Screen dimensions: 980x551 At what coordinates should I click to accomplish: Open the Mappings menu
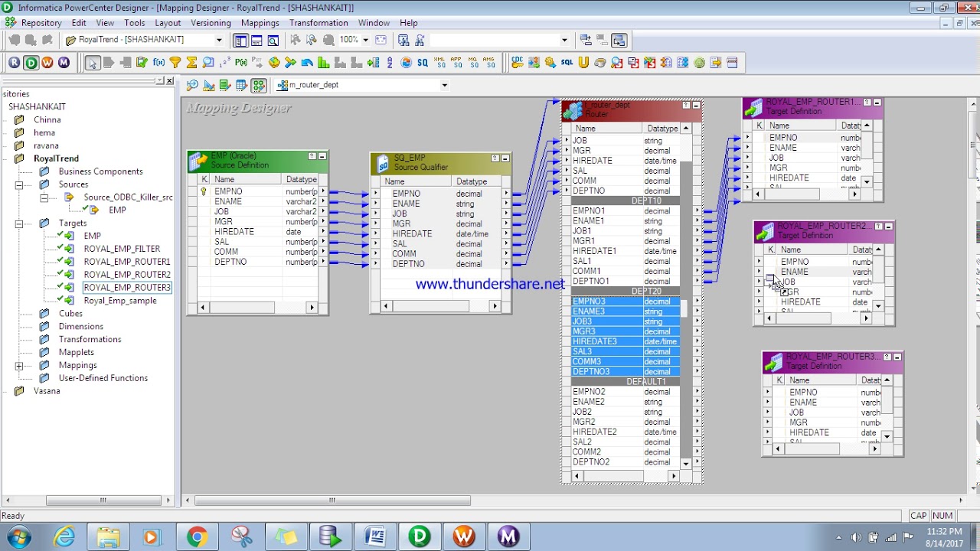260,23
